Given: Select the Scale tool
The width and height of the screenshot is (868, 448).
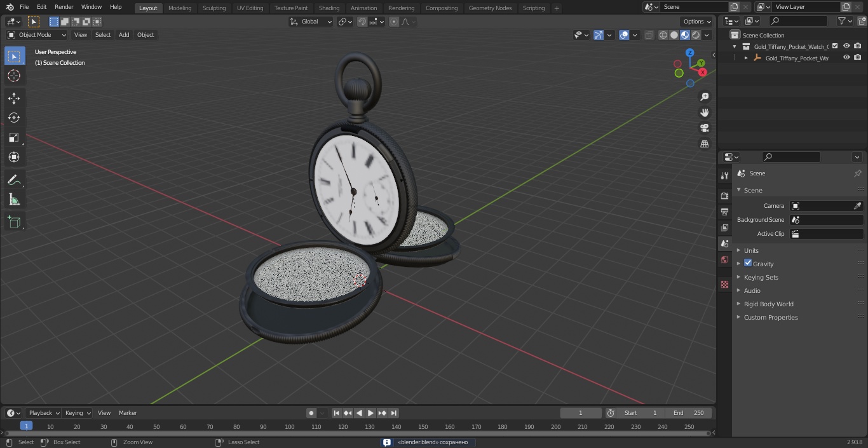Looking at the screenshot, I should pyautogui.click(x=14, y=137).
